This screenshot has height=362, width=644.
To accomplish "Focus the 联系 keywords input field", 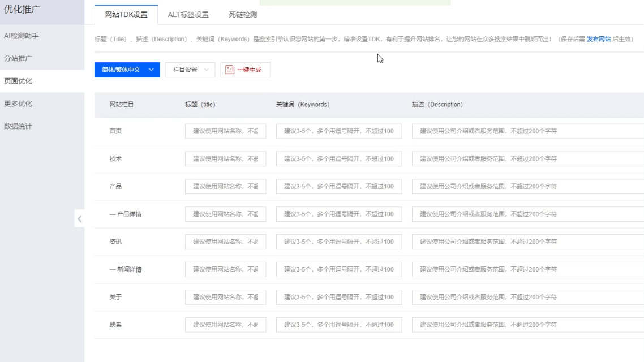I will 338,325.
